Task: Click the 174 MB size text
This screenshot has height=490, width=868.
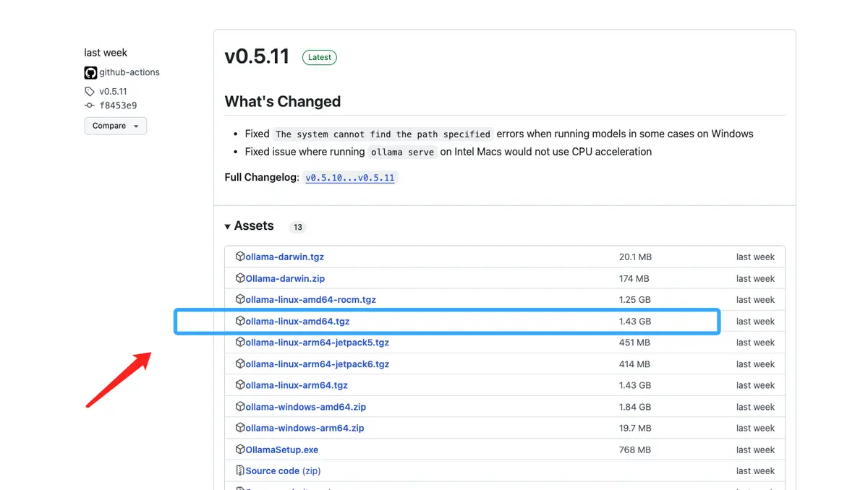Action: (634, 278)
